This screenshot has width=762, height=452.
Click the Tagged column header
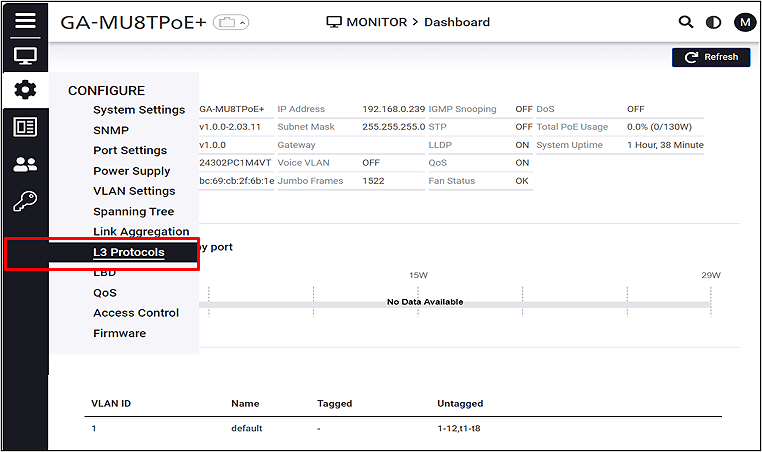coord(334,403)
